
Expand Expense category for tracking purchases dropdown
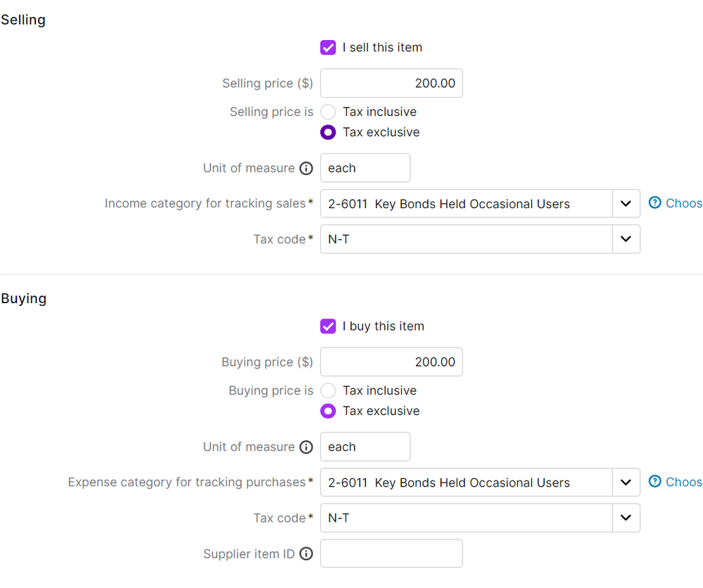[626, 482]
